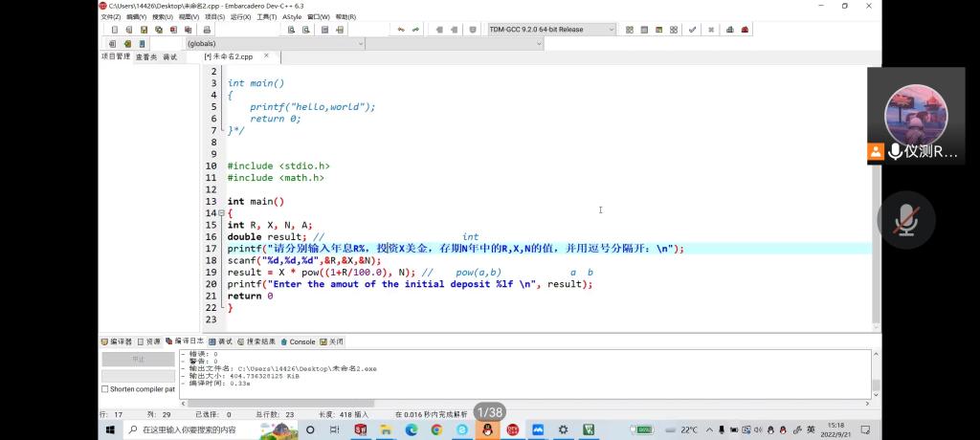Click the editor vertical scrollbar
Screen dimensions: 980x440
(875, 191)
